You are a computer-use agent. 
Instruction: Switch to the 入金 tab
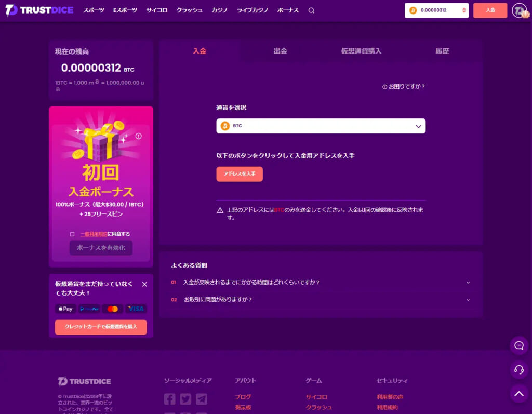[199, 51]
